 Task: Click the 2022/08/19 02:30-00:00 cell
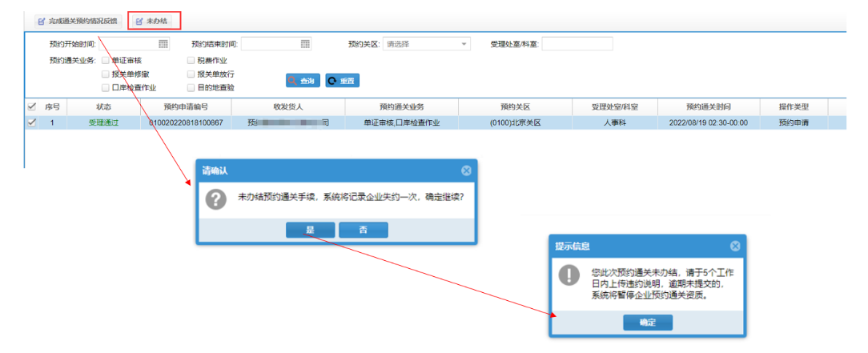709,122
